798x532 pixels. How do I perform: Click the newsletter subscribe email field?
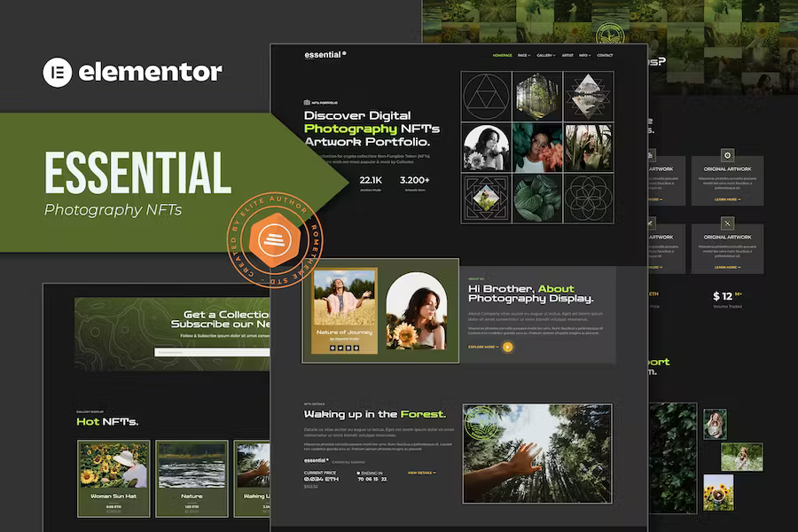pos(213,352)
